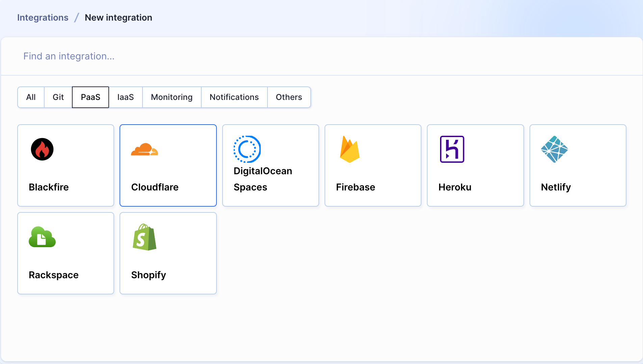This screenshot has width=643, height=364.
Task: Choose the Blackfire card by its name label
Action: 49,187
